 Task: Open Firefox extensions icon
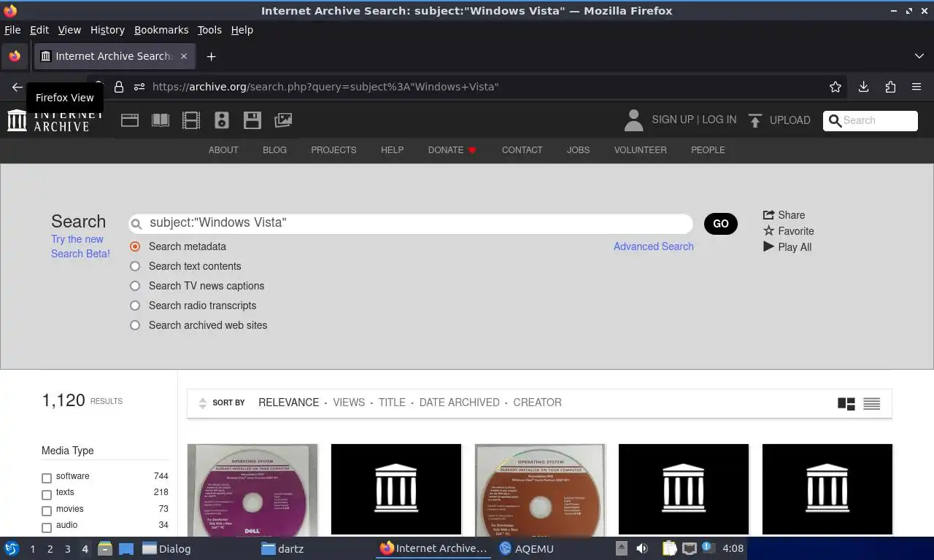click(x=890, y=87)
